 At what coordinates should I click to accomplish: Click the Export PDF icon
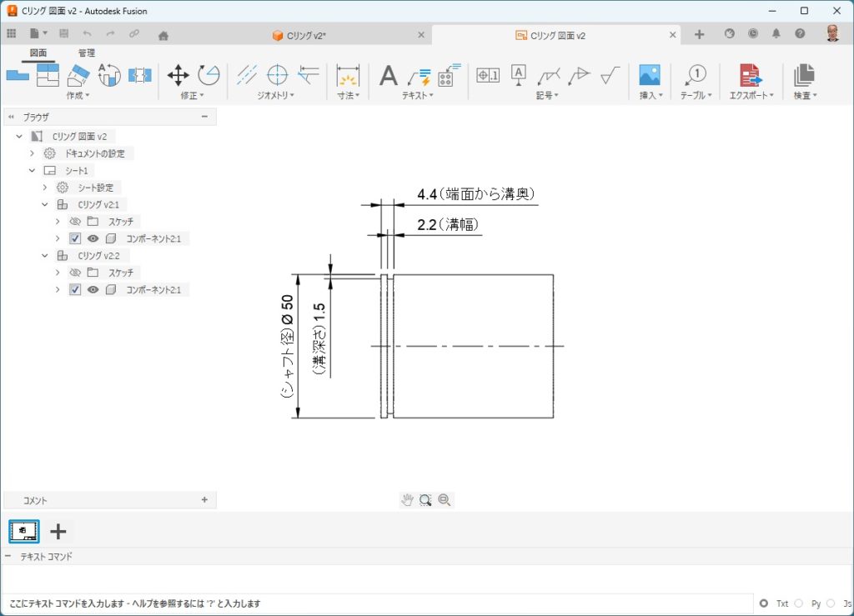[x=751, y=75]
